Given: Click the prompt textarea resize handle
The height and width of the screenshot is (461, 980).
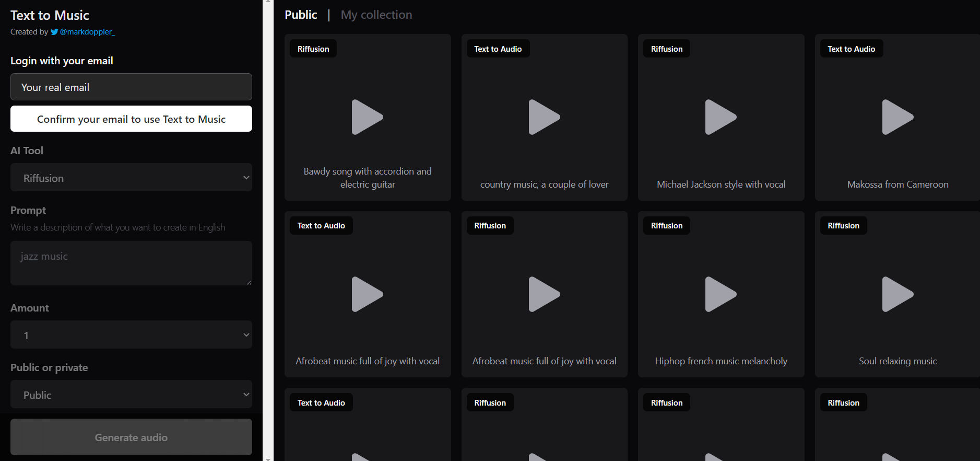Looking at the screenshot, I should tap(249, 282).
